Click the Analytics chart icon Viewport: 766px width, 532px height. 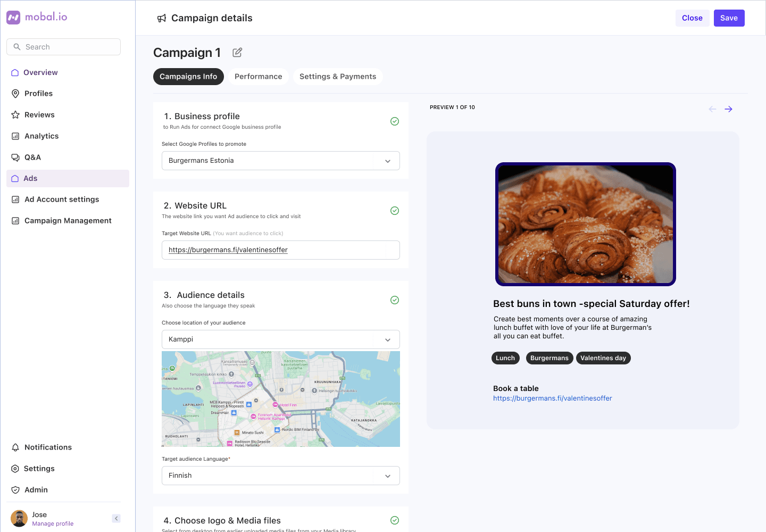[x=15, y=136]
